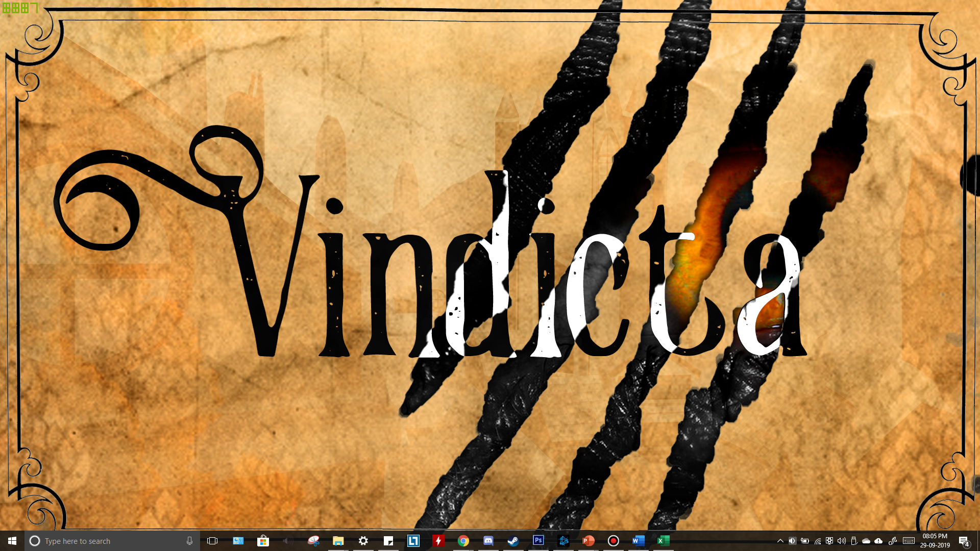Viewport: 980px width, 551px height.
Task: Open Microsoft Word from the taskbar
Action: pyautogui.click(x=638, y=541)
